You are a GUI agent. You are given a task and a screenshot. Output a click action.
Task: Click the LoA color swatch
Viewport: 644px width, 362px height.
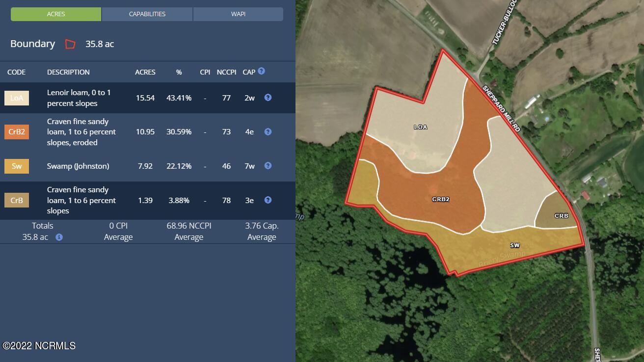[x=17, y=98]
